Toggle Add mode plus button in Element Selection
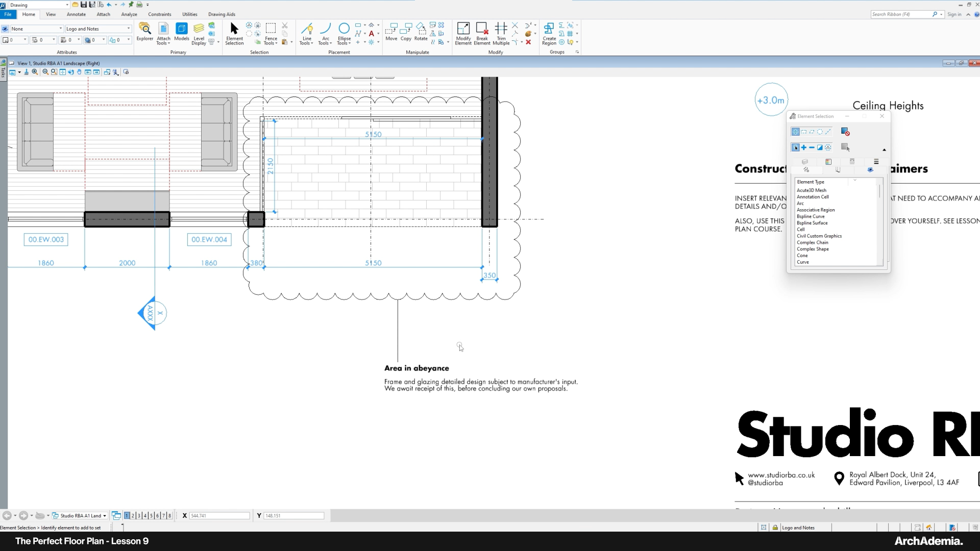The image size is (980, 551). tap(803, 147)
